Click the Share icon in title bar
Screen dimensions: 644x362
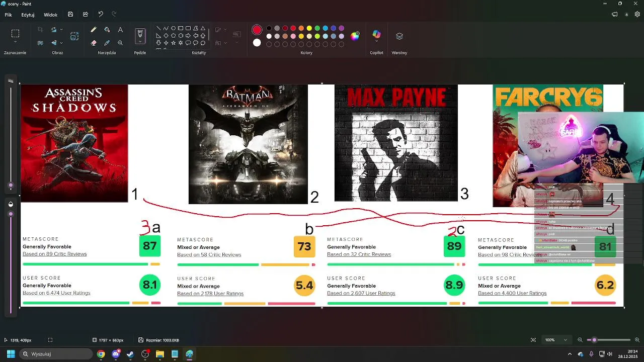click(86, 15)
